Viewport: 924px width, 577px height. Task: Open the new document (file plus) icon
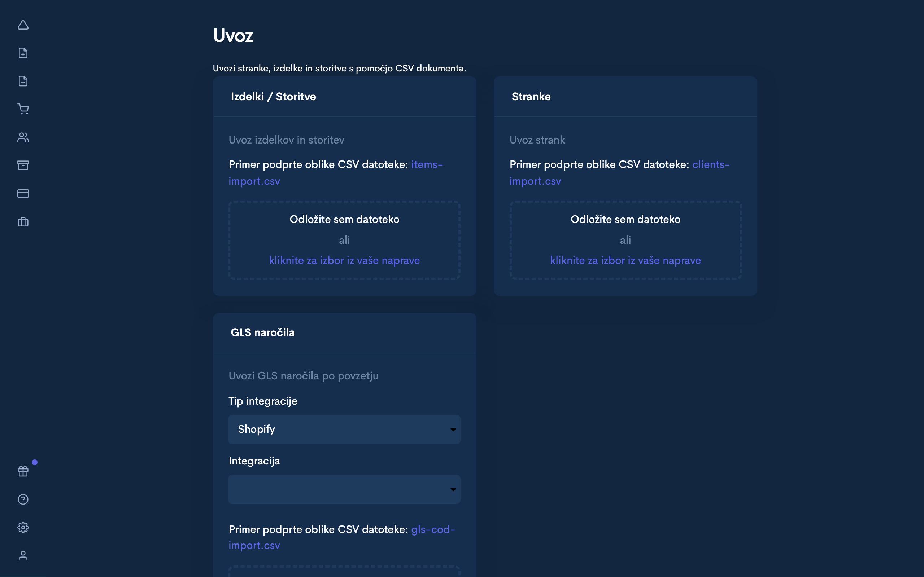click(23, 53)
